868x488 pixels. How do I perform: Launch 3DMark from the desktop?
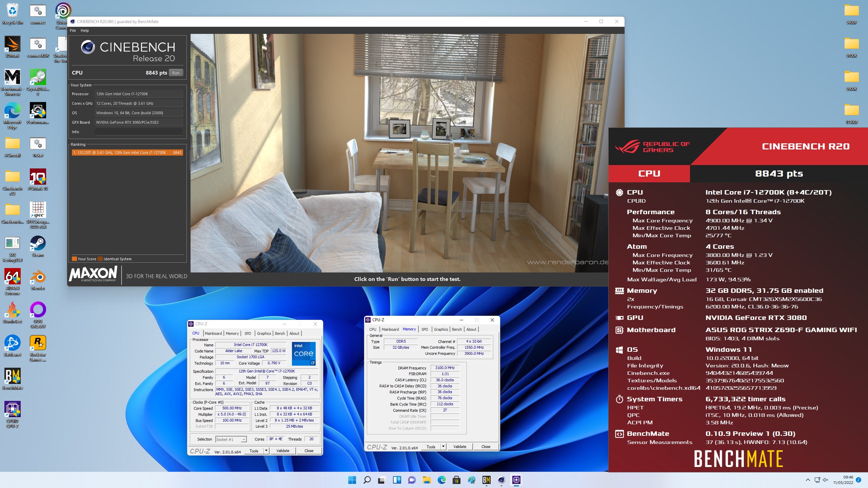(x=13, y=47)
